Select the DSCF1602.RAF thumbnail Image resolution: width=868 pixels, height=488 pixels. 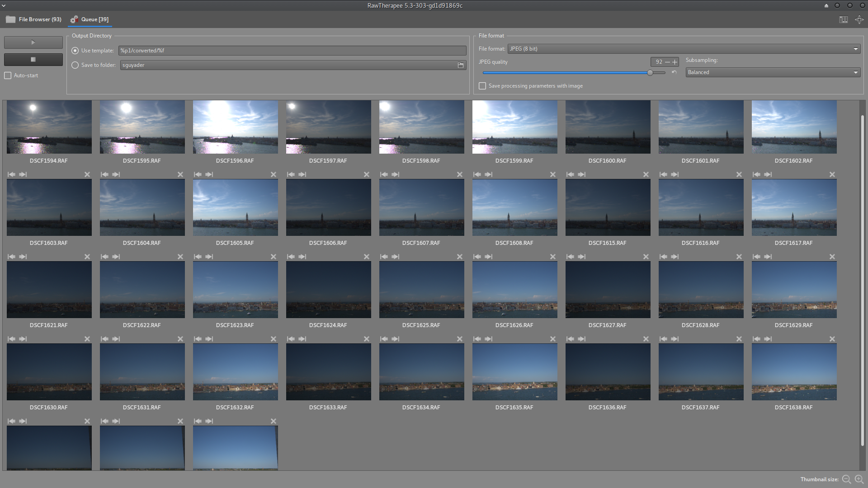point(794,127)
